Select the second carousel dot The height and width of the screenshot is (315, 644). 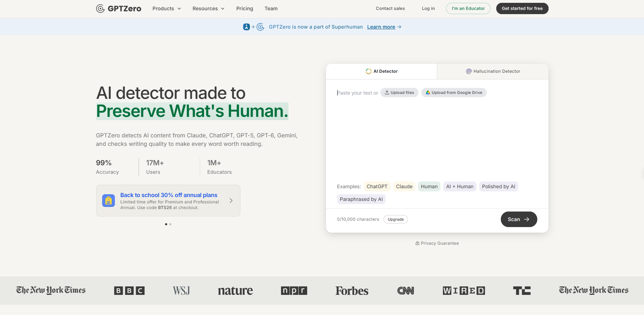click(170, 224)
